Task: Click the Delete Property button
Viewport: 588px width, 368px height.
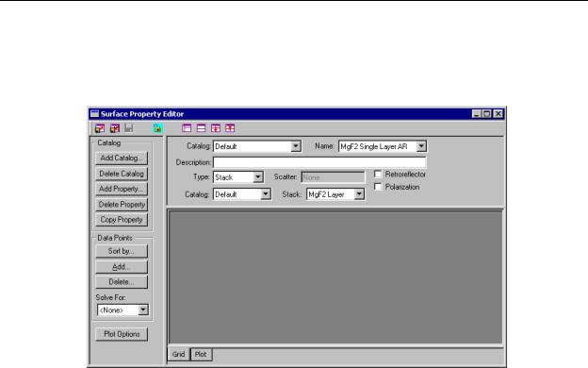Action: tap(122, 204)
